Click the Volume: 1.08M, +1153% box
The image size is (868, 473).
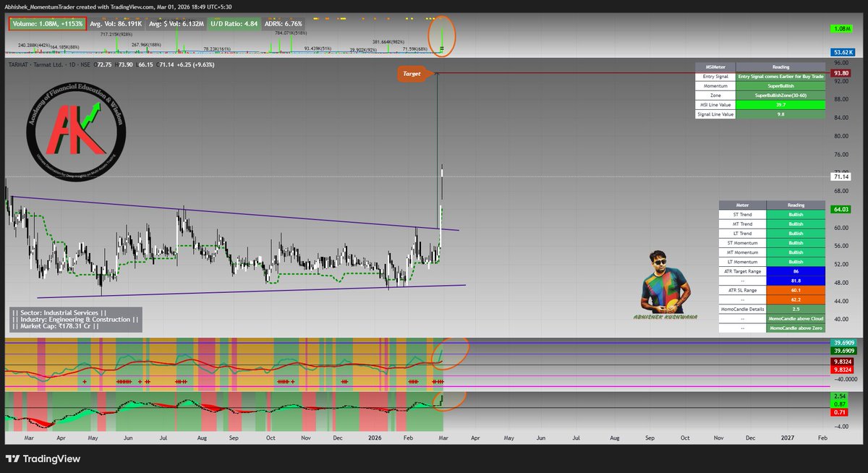46,23
